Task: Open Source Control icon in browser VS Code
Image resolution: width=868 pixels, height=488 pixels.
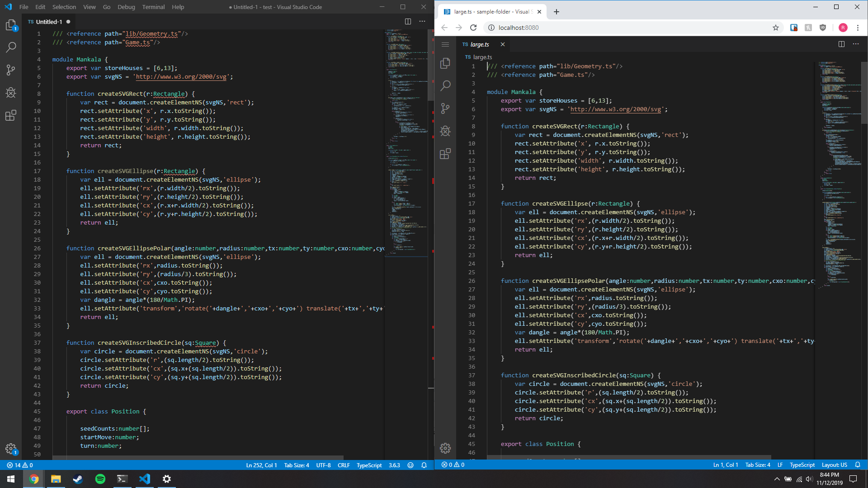Action: coord(445,108)
